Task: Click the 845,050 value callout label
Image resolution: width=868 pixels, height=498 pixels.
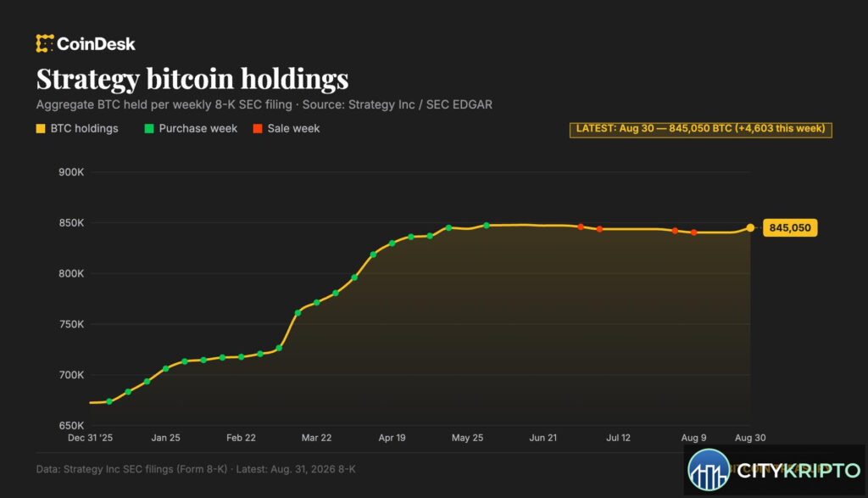Action: pos(790,227)
